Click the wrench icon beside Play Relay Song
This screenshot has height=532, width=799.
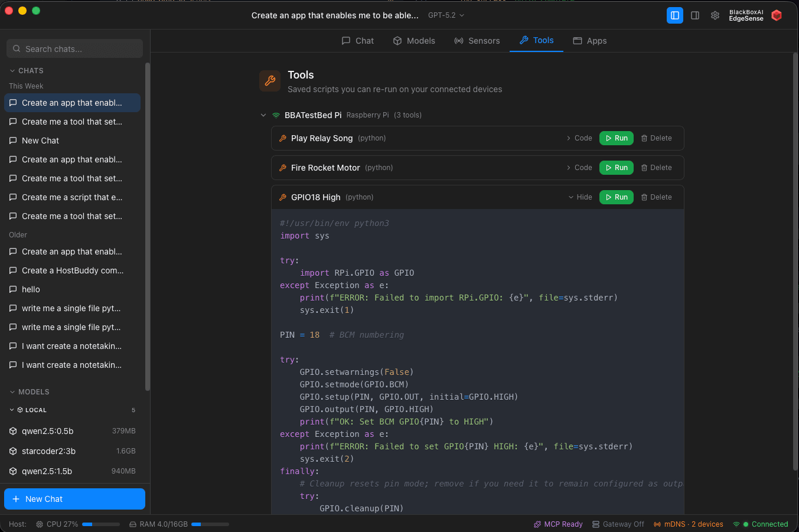click(282, 138)
